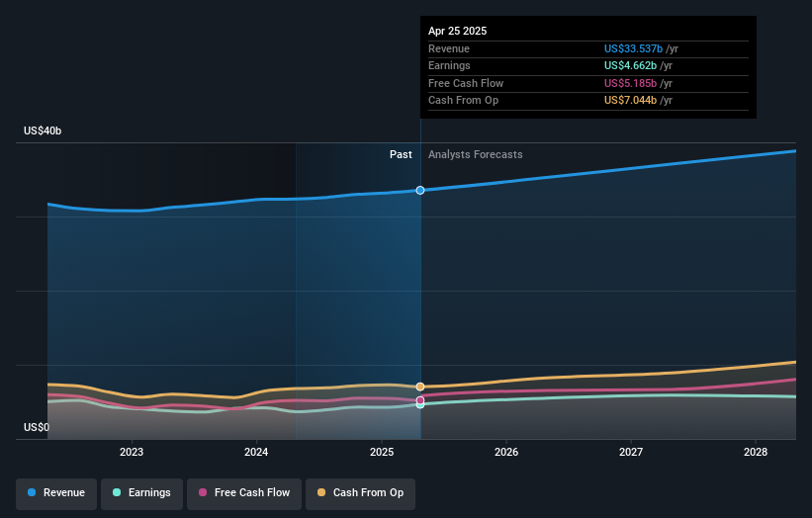Click the US$7.044b cash from op value

pos(630,101)
